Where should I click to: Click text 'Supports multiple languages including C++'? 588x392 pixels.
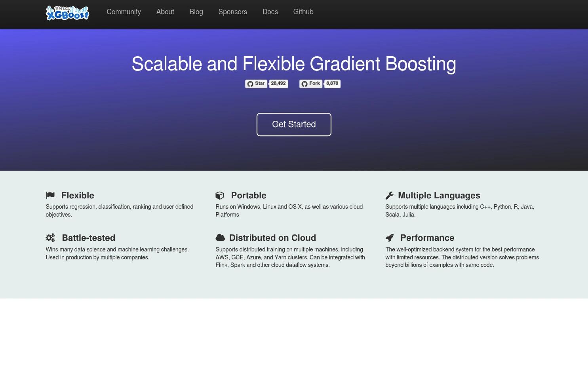(x=438, y=207)
